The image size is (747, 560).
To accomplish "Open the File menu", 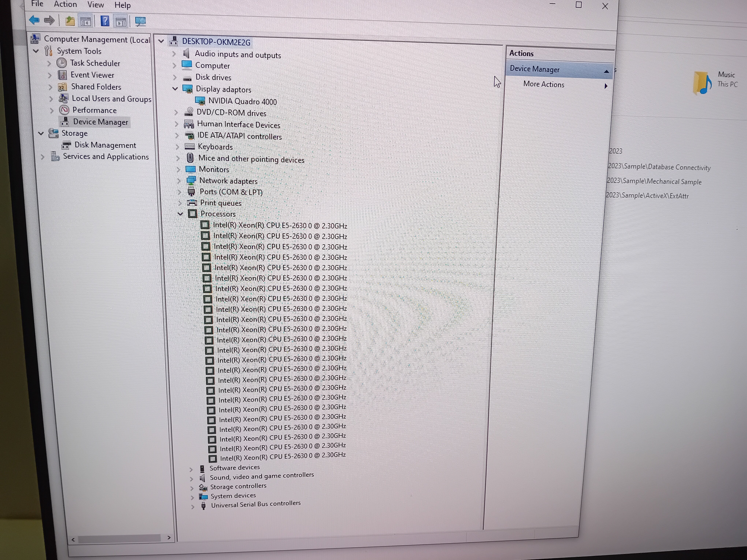I will click(x=37, y=4).
